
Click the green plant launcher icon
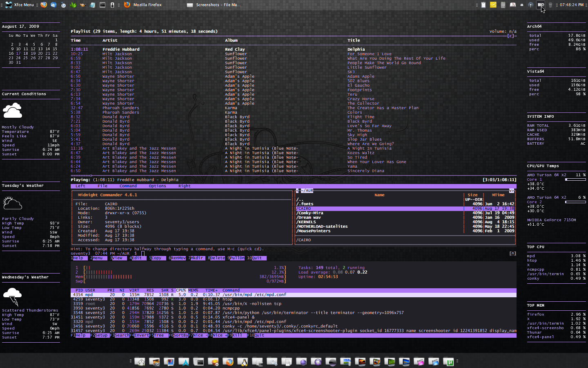73,5
